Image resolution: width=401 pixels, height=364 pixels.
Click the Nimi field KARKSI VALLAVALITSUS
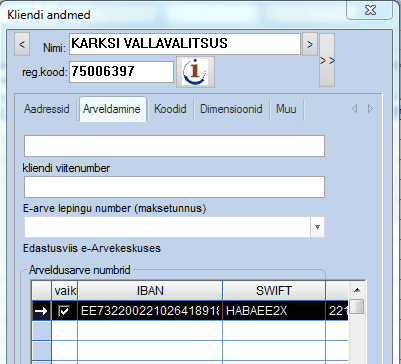point(185,44)
